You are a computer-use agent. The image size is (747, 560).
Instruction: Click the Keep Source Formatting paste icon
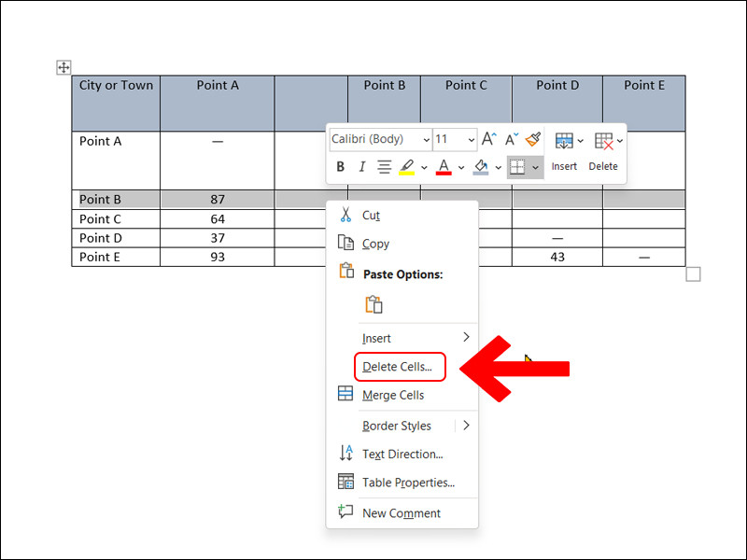tap(373, 304)
